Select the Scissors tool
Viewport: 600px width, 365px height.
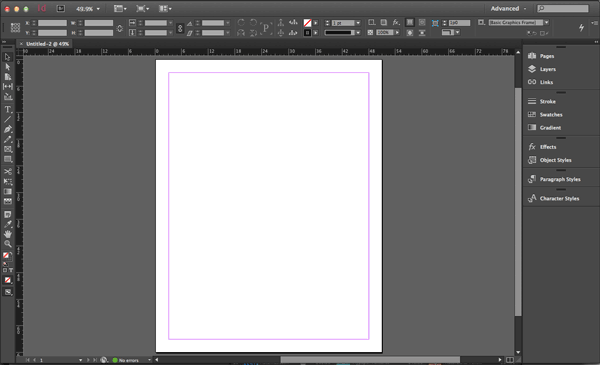8,171
